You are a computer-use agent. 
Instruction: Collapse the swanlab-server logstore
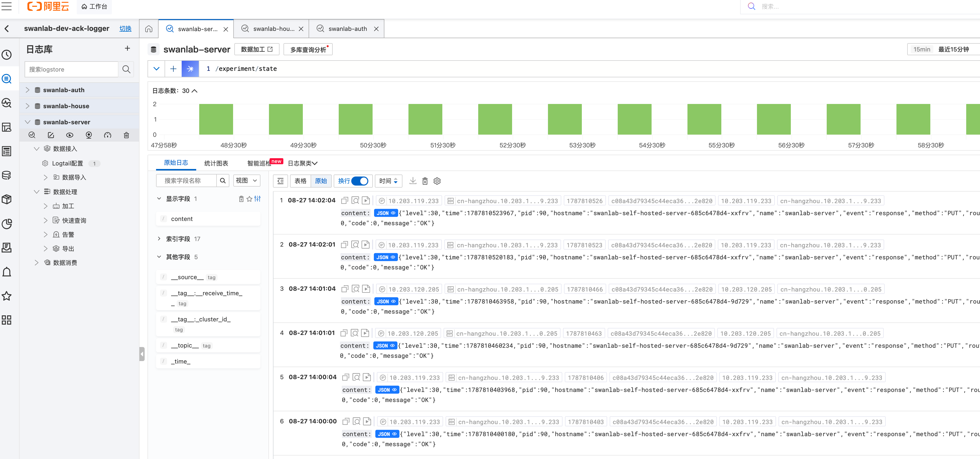click(x=27, y=122)
